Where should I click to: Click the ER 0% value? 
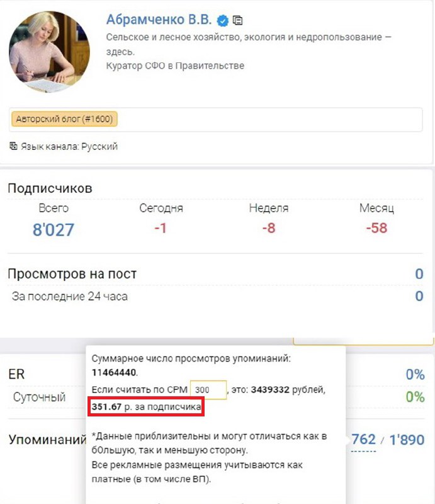tap(415, 374)
